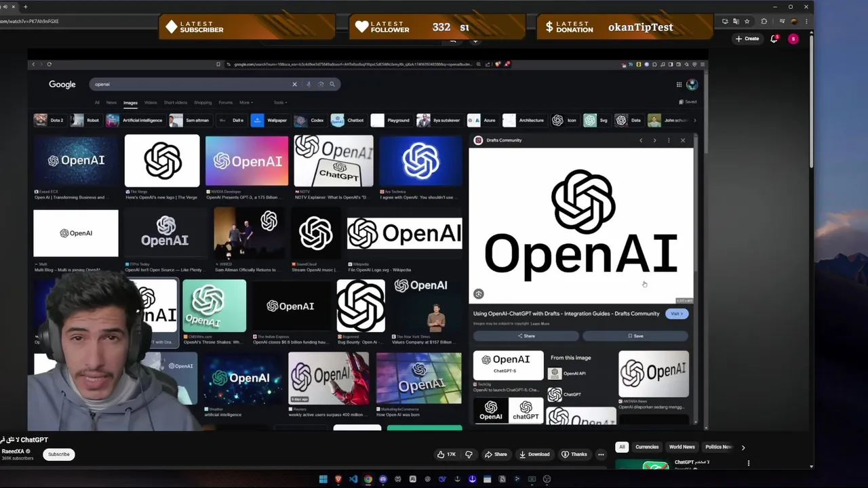This screenshot has height=488, width=868.
Task: Open the Forums search tab
Action: [225, 102]
